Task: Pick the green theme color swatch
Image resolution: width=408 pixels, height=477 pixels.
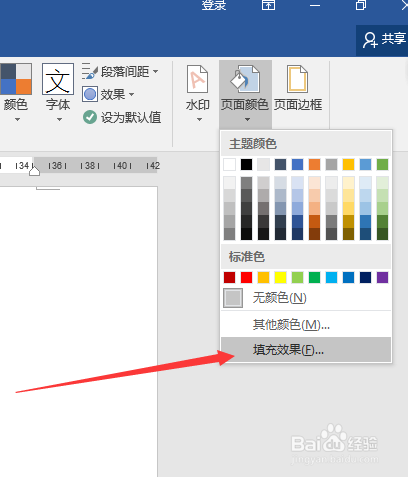Action: (x=382, y=164)
